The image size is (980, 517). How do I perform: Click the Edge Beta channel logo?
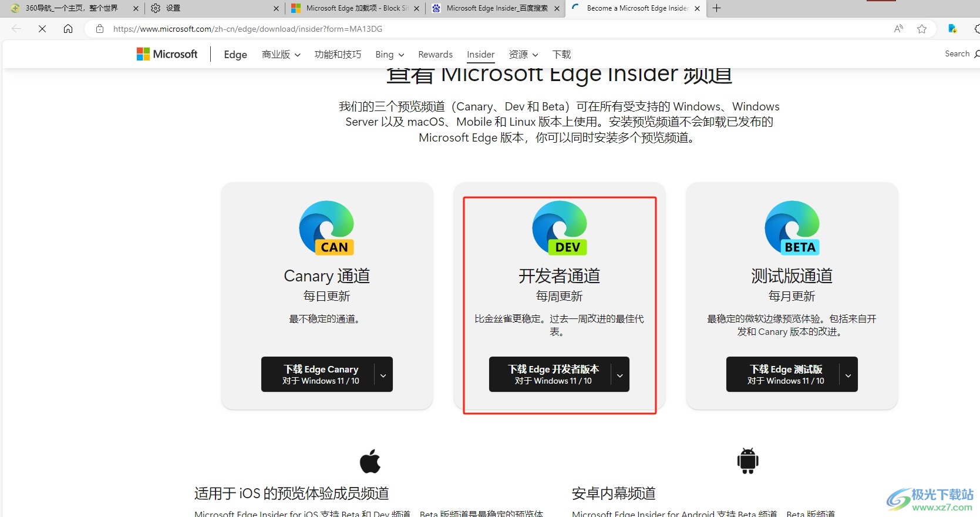coord(792,228)
